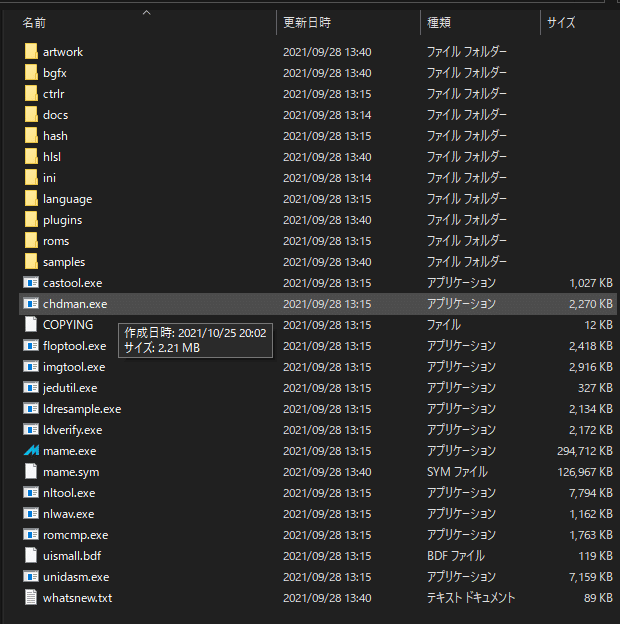
Task: Click the samples folder icon
Action: (31, 262)
